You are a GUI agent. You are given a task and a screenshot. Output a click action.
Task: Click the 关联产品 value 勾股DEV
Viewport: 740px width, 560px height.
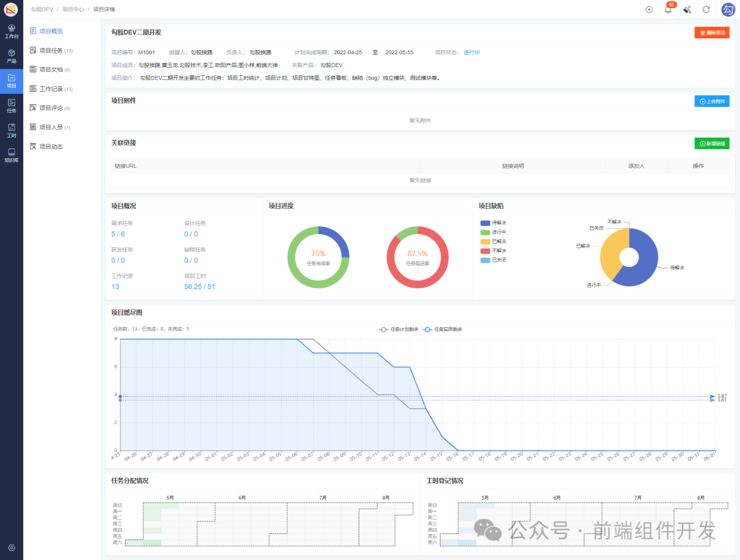click(x=332, y=65)
